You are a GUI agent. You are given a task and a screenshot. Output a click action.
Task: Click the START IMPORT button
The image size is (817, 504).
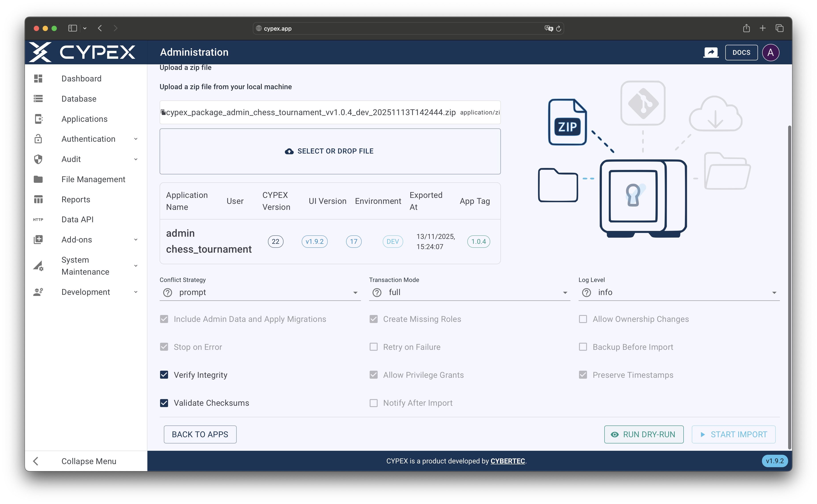733,434
